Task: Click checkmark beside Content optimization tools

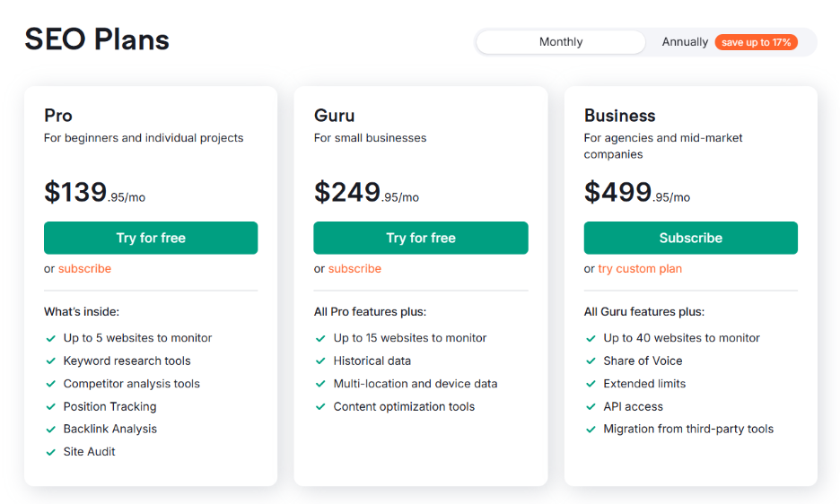Action: 320,407
